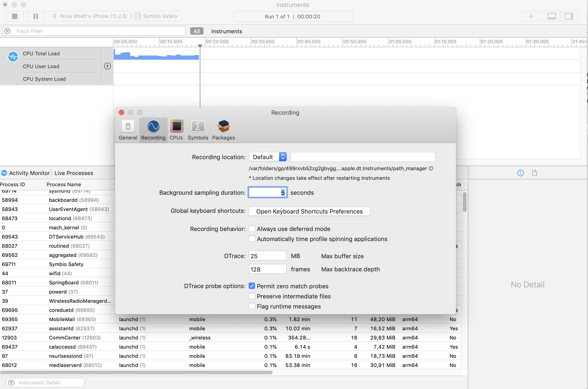This screenshot has height=389, width=588.
Task: Click Open Keyboard Shortcuts Preferences button
Action: pos(309,211)
